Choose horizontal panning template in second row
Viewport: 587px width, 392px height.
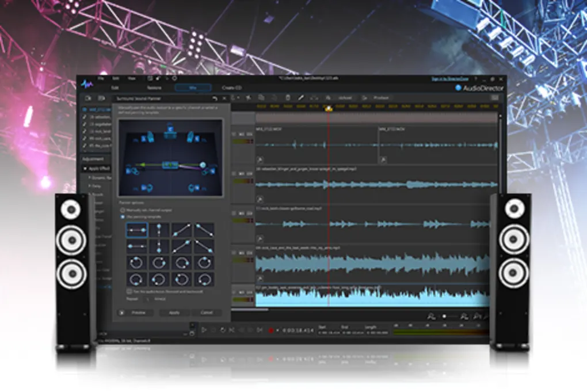pos(136,246)
